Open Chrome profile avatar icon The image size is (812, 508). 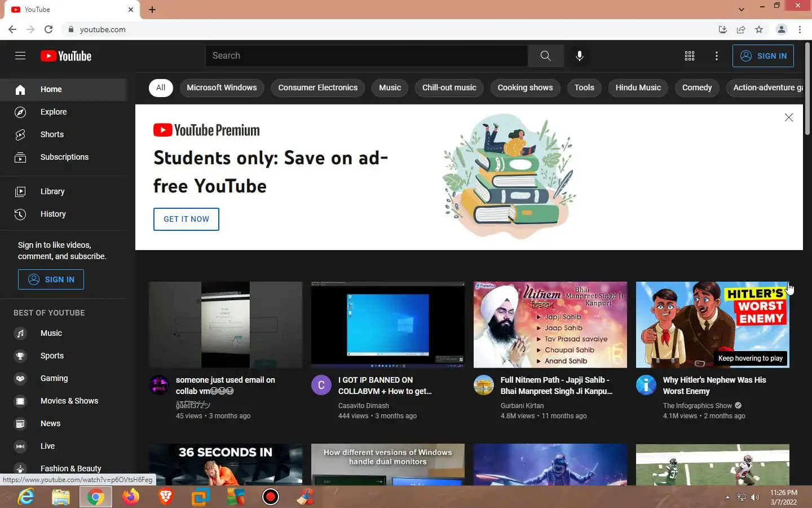pos(782,29)
